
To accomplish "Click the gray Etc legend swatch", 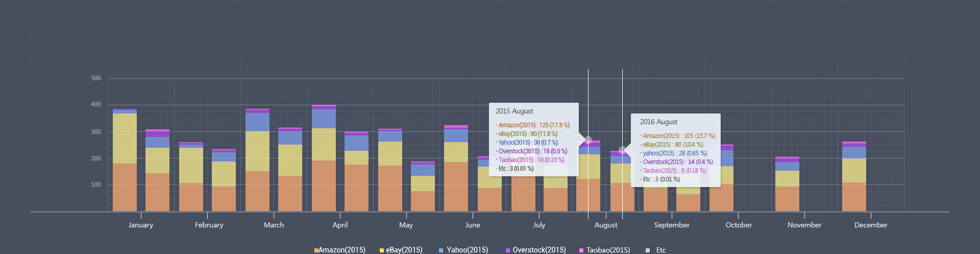I will point(648,250).
